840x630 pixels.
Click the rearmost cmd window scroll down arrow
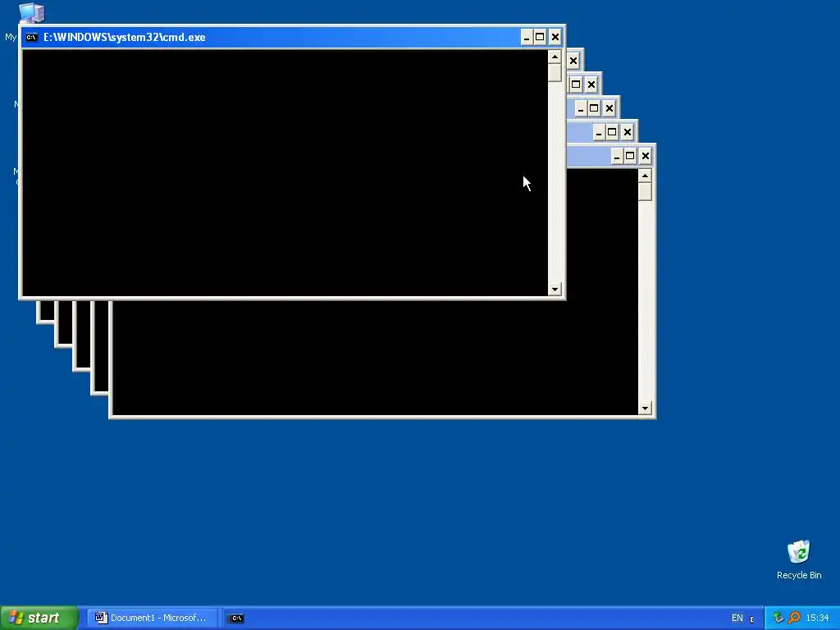tap(645, 409)
